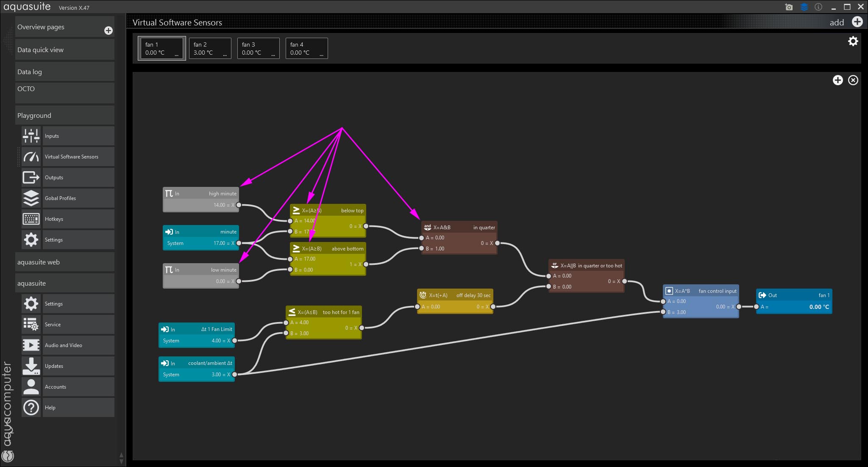Open Gobal Profiles layers icon
Screen dimensions: 868x467
pos(31,198)
